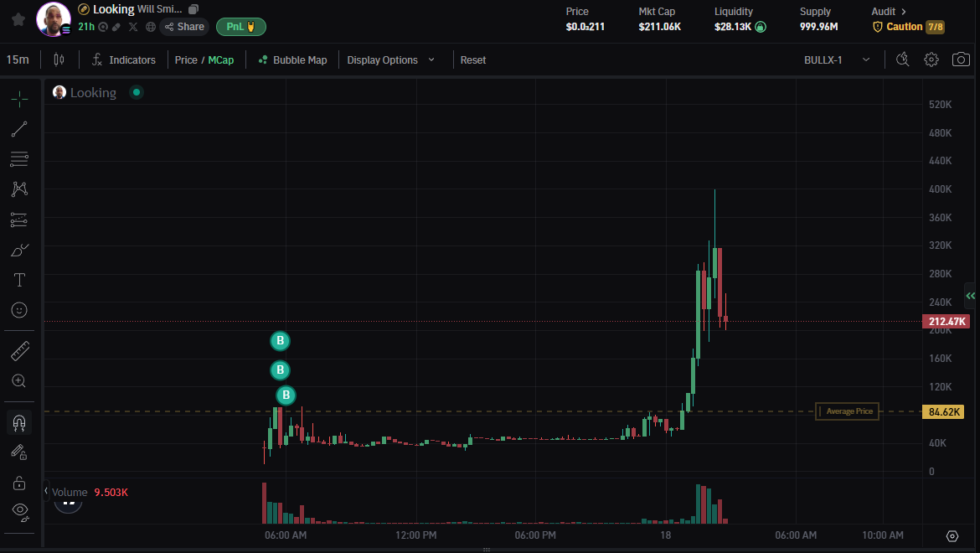The width and height of the screenshot is (980, 553).
Task: Click the liquidity lock icon
Action: (x=761, y=27)
